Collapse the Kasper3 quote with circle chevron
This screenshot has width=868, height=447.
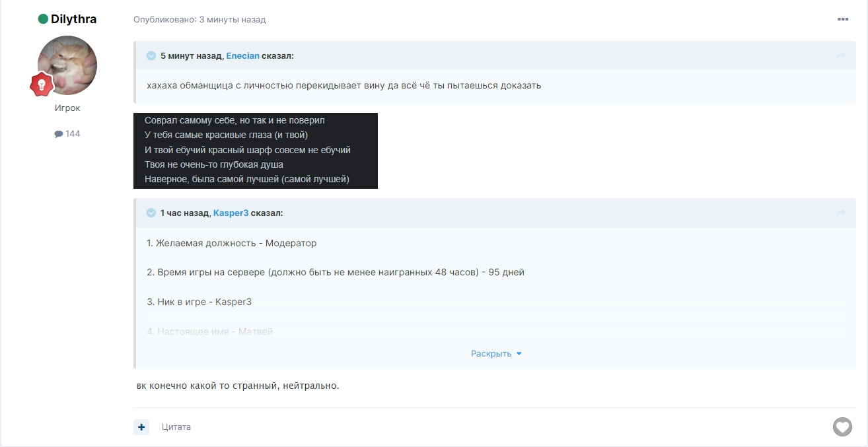coord(151,213)
